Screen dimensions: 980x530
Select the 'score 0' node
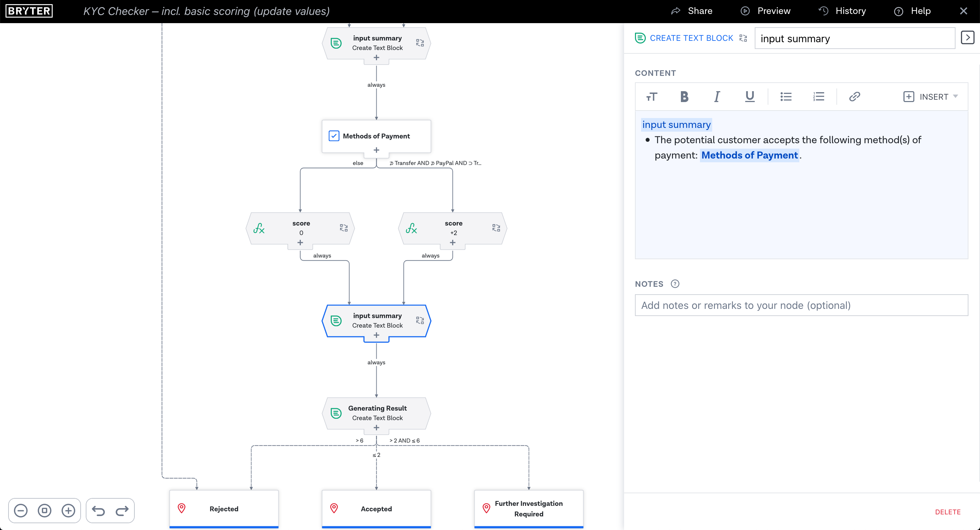[300, 228]
